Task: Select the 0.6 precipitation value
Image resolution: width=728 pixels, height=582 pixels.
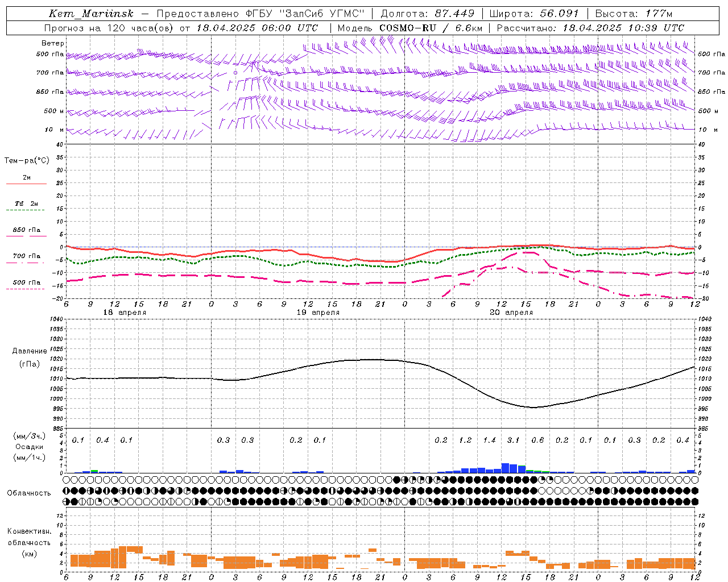Action: click(x=537, y=440)
